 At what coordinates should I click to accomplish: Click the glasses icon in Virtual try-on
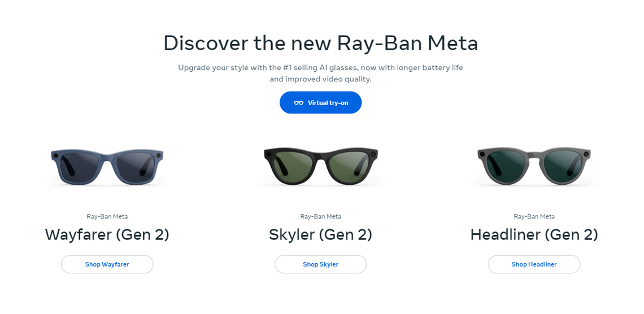click(299, 103)
